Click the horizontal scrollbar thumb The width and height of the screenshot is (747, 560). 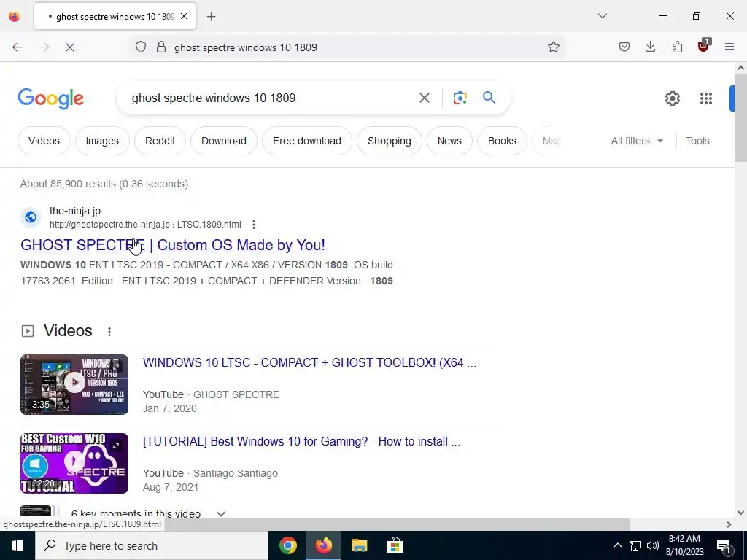tap(315, 524)
